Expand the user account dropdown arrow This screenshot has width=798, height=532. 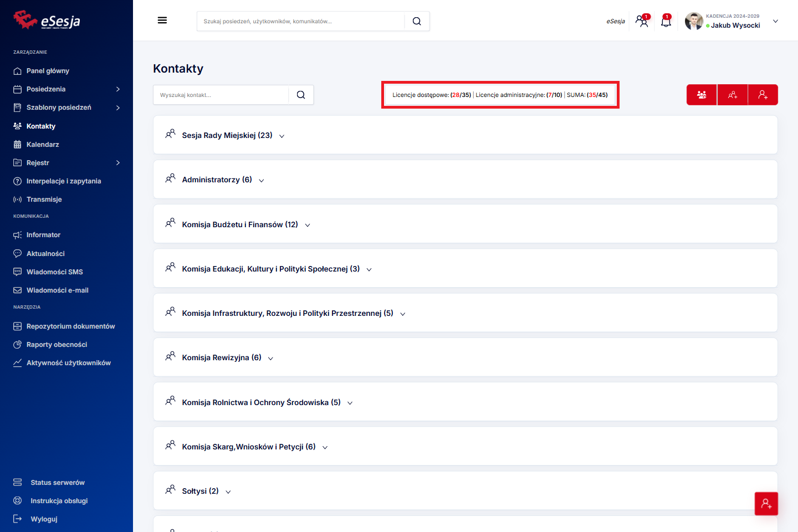click(775, 21)
